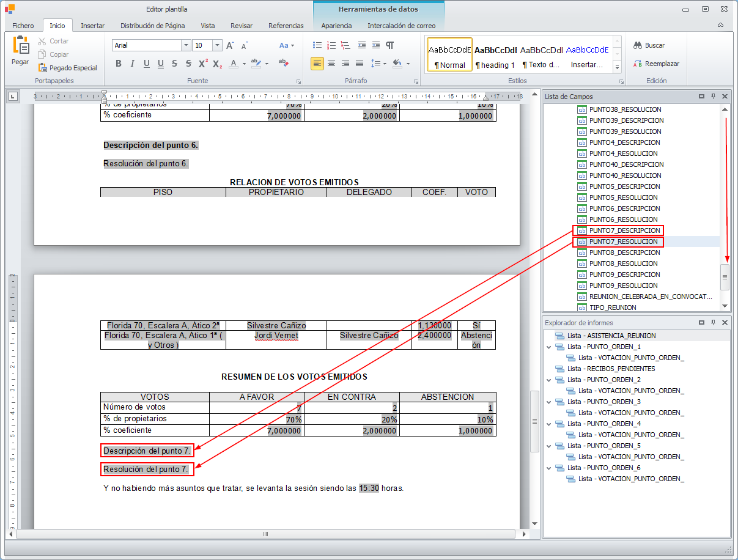
Task: Collapse the PUNTO_ORDEN_1 list node
Action: (548, 347)
